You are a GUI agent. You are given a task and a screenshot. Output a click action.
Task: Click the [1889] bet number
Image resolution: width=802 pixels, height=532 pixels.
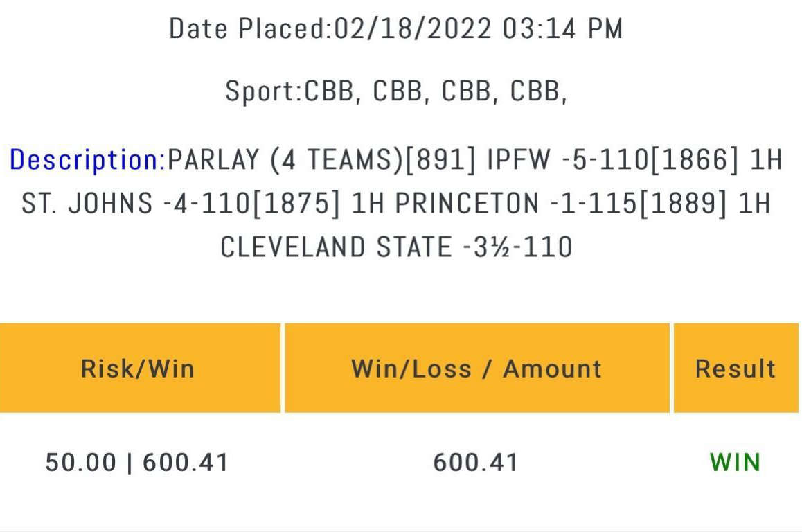[684, 203]
